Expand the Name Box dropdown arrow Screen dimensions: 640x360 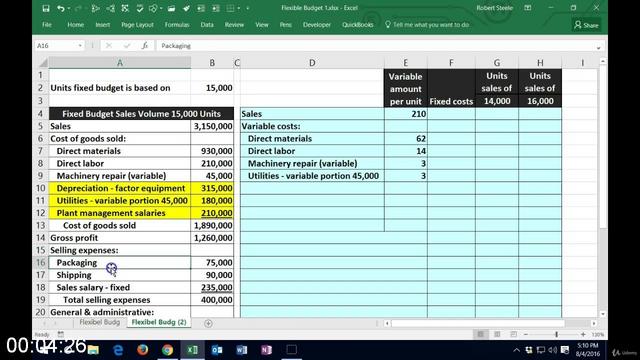(80, 46)
